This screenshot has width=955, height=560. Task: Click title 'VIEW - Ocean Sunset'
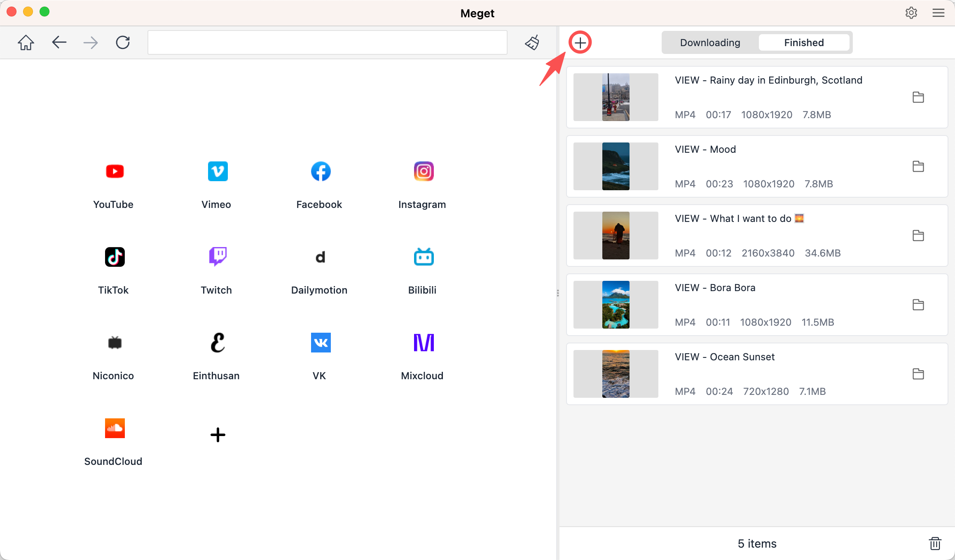tap(725, 357)
